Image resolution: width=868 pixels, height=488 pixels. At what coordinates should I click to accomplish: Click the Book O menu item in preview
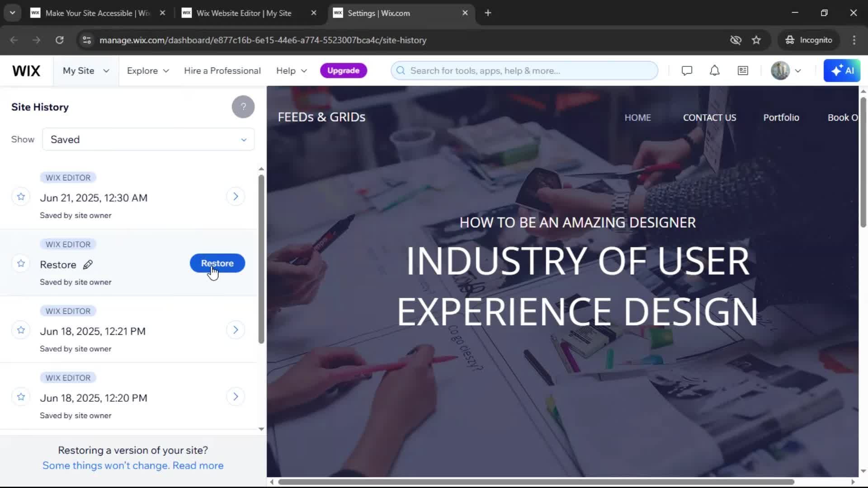click(x=843, y=117)
